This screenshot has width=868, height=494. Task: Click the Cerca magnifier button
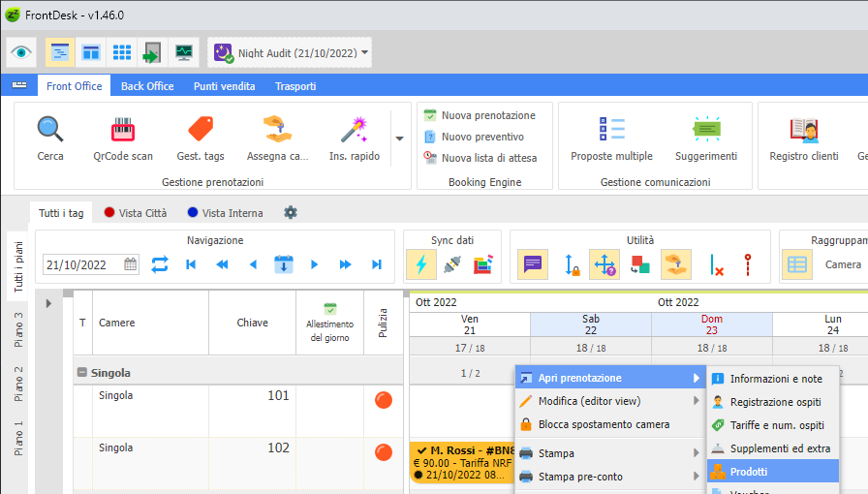50,138
